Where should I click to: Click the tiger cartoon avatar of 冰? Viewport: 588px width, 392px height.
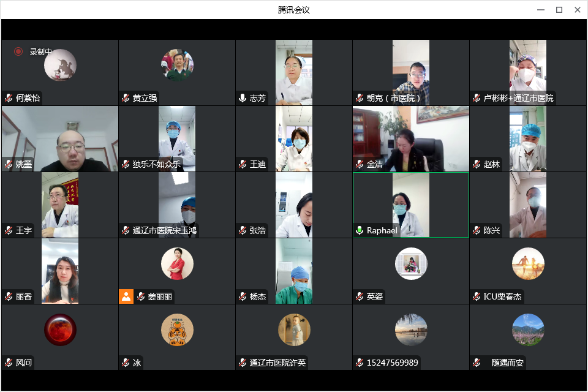click(x=177, y=330)
